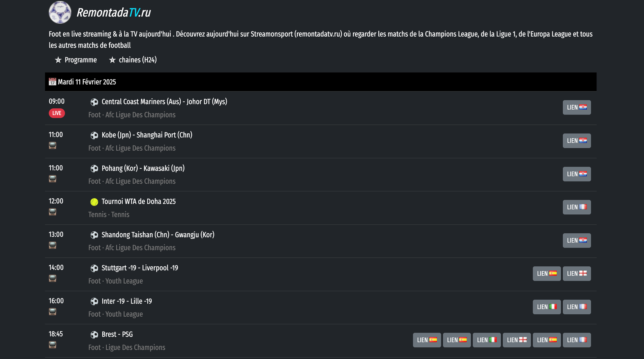Click the 18:45 kickoff time
This screenshot has width=644, height=359.
click(56, 334)
